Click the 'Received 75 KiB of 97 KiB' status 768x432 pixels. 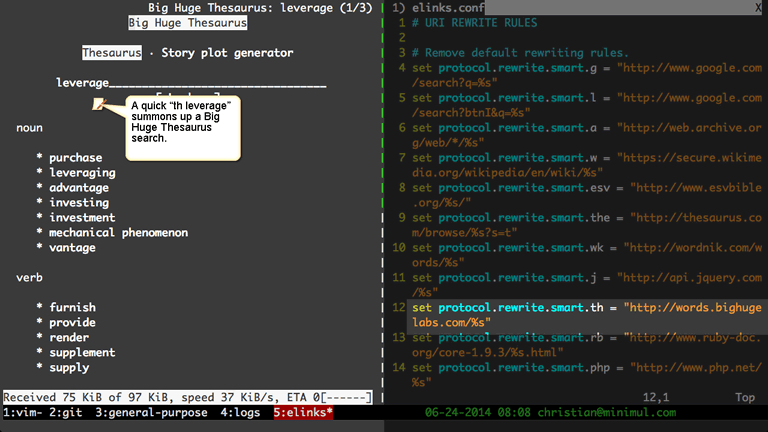pyautogui.click(x=89, y=397)
